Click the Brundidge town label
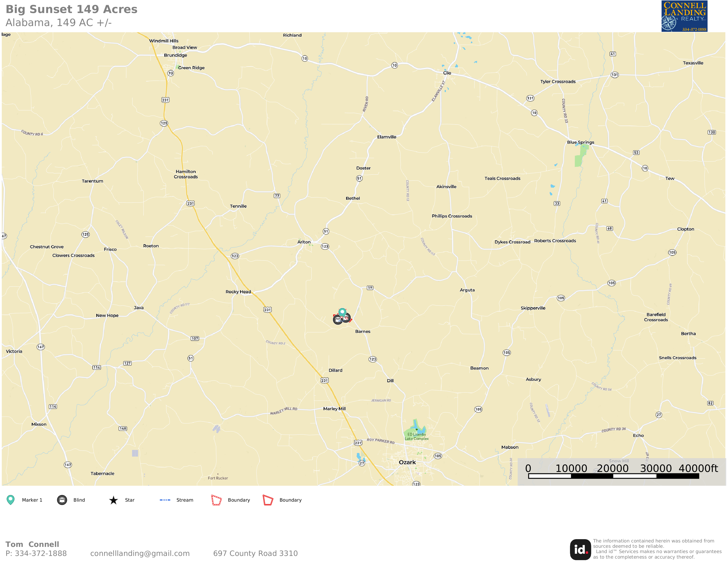 pyautogui.click(x=175, y=55)
